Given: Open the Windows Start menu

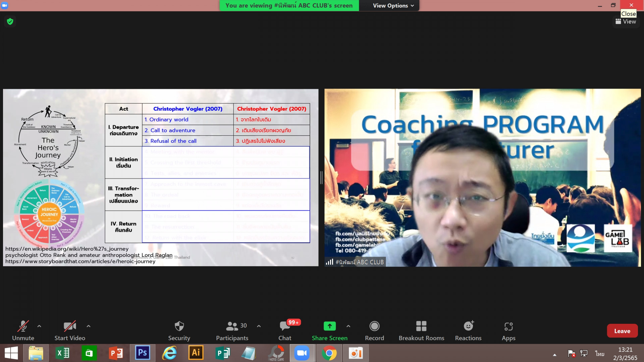Looking at the screenshot, I should [x=11, y=353].
